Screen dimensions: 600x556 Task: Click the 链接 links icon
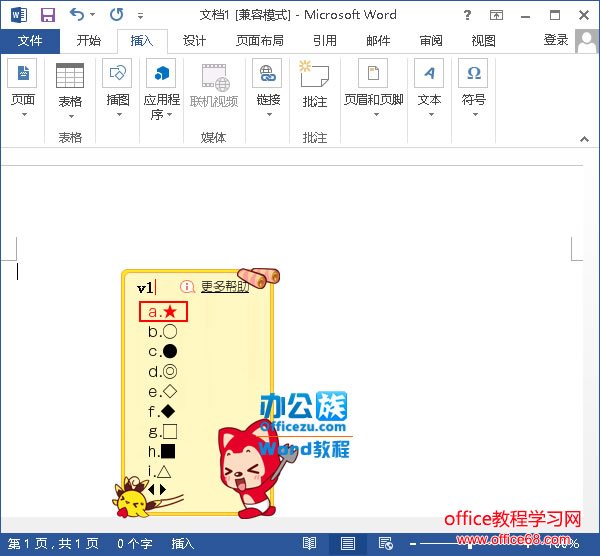coord(267,73)
